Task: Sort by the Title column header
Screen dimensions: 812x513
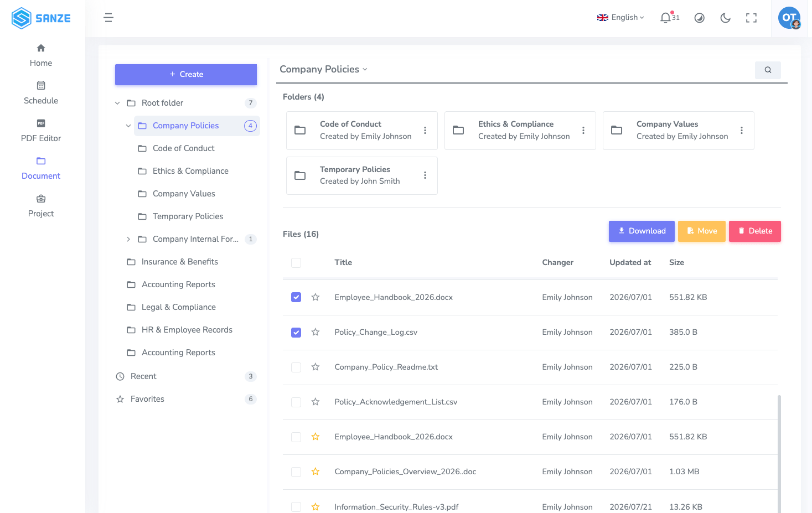Action: point(343,263)
